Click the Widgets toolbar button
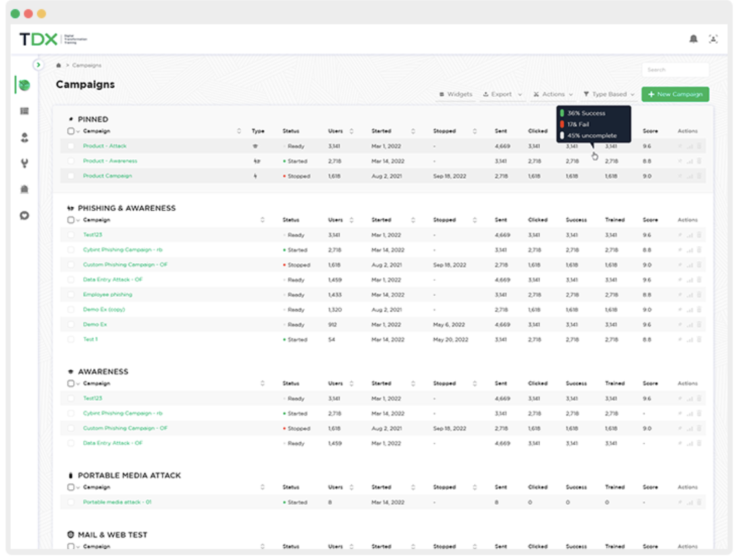The height and width of the screenshot is (560, 740). (456, 94)
